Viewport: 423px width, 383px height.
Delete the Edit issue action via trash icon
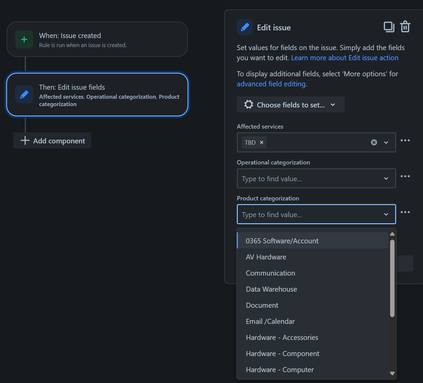coord(405,27)
